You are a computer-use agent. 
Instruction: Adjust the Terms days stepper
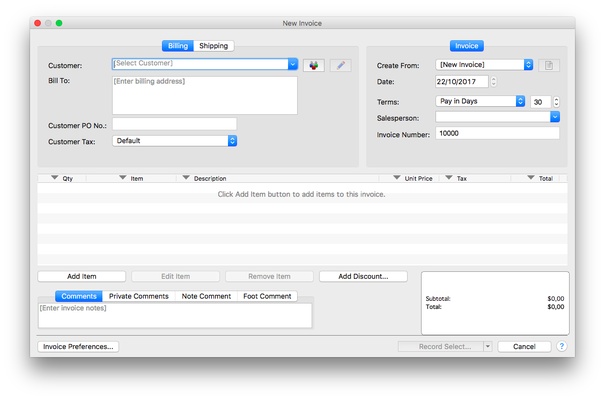[x=556, y=101]
